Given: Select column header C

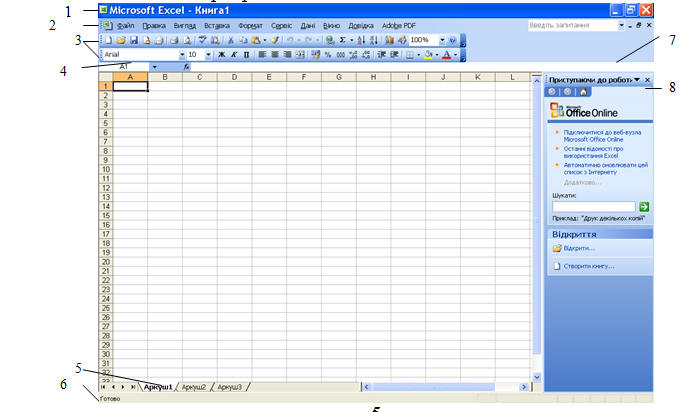Looking at the screenshot, I should click(x=200, y=77).
